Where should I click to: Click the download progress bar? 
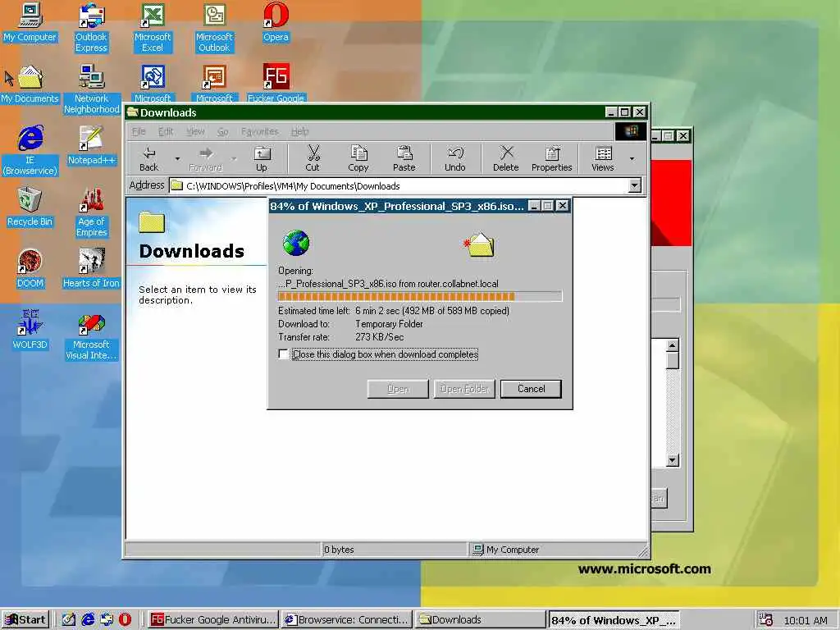(420, 296)
